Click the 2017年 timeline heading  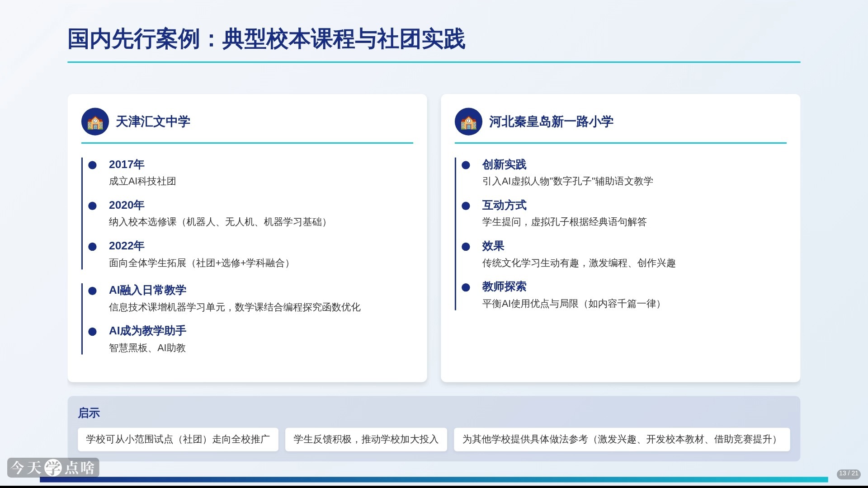(x=127, y=164)
